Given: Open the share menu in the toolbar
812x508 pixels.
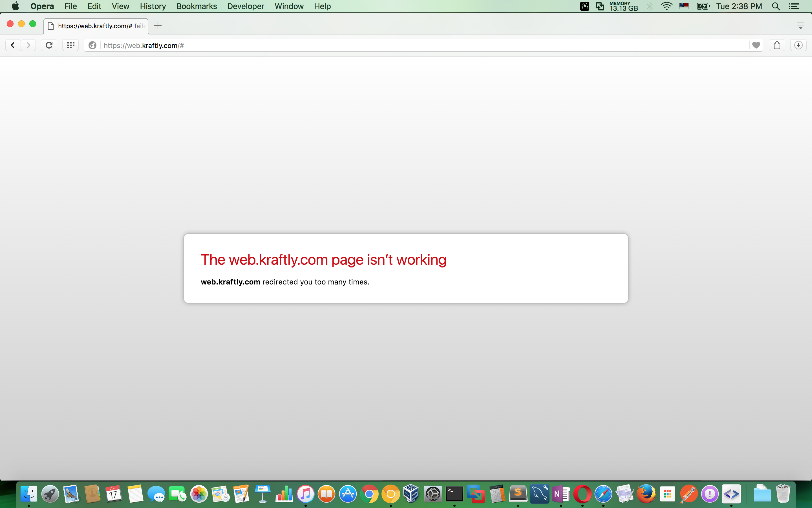Looking at the screenshot, I should 777,45.
